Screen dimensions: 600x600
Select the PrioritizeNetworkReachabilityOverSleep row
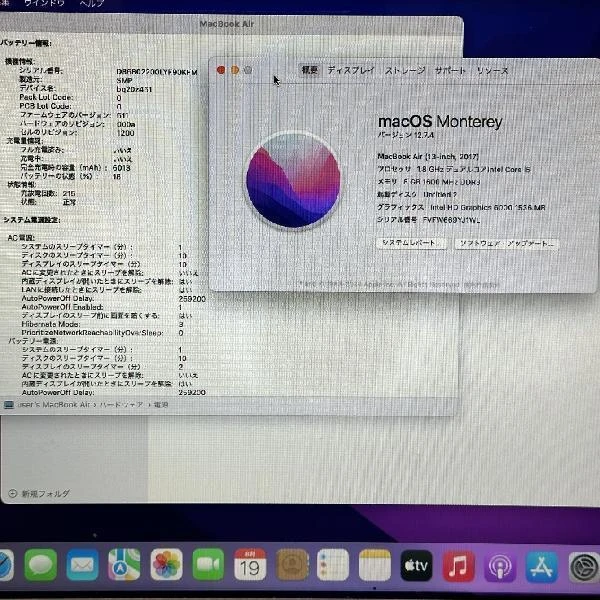tap(103, 333)
